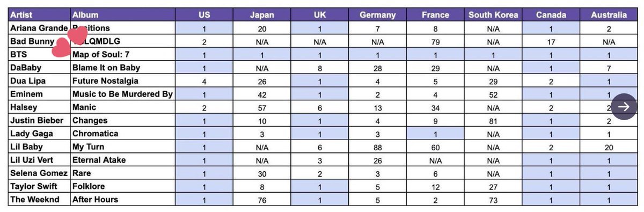The width and height of the screenshot is (644, 212).
Task: Select Lil Baby's Germany value 88
Action: pyautogui.click(x=378, y=147)
